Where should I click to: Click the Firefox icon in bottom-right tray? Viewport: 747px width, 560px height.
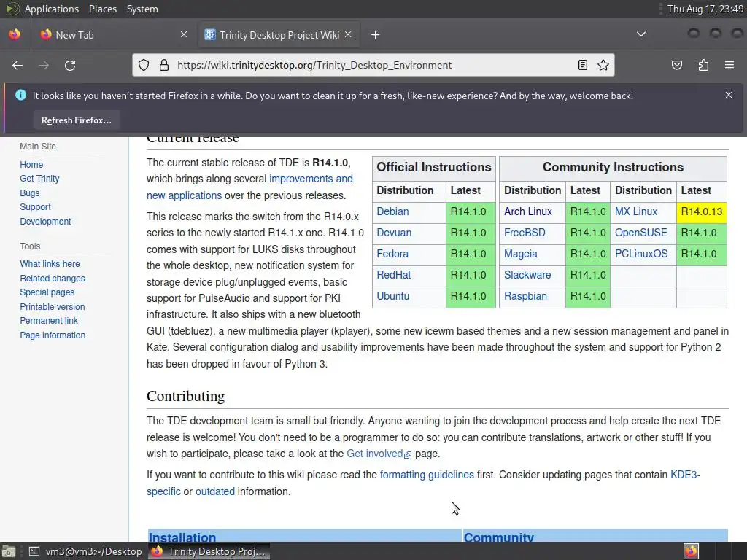click(x=691, y=551)
